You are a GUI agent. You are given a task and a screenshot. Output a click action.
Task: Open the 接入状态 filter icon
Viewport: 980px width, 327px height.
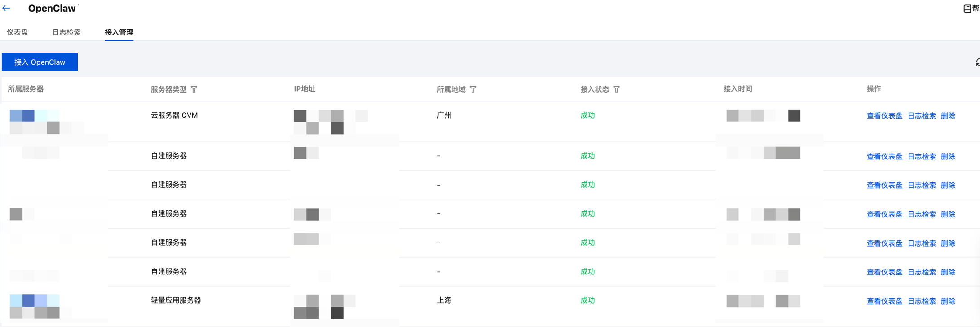click(617, 89)
